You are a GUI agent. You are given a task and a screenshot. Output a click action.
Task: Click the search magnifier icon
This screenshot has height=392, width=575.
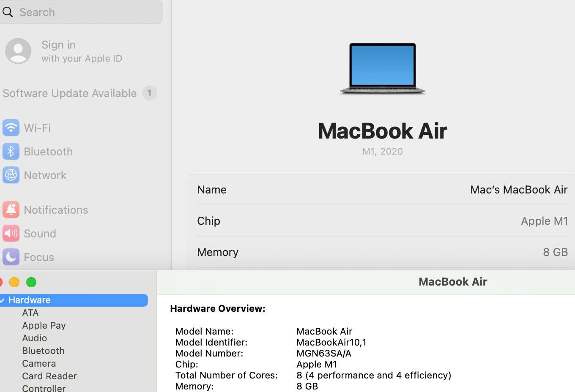8,12
